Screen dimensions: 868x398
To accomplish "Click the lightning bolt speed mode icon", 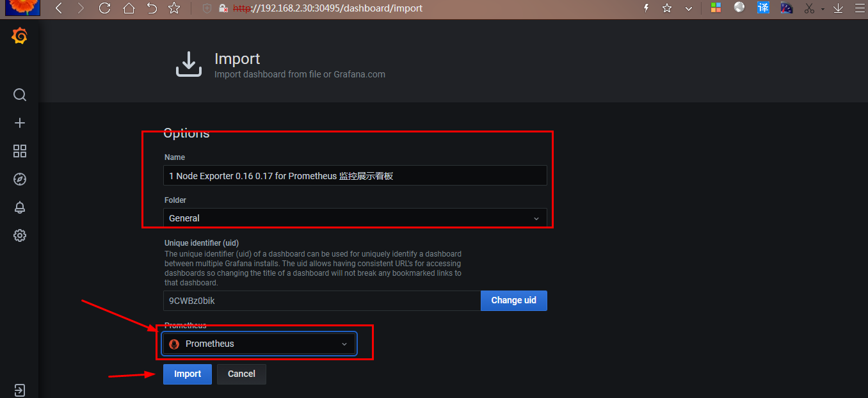I will (646, 8).
